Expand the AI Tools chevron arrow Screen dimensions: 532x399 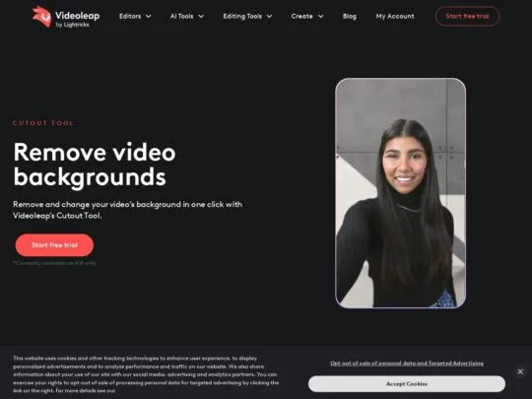click(x=201, y=17)
